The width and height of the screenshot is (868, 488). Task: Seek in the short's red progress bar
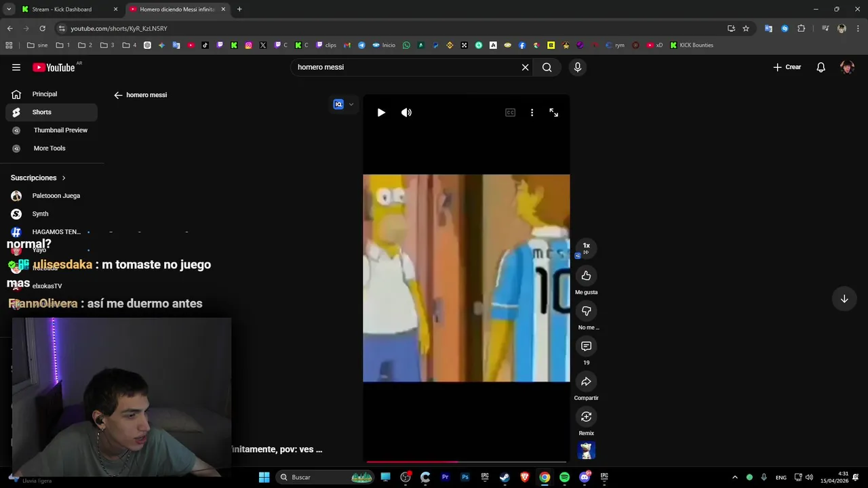click(x=467, y=462)
